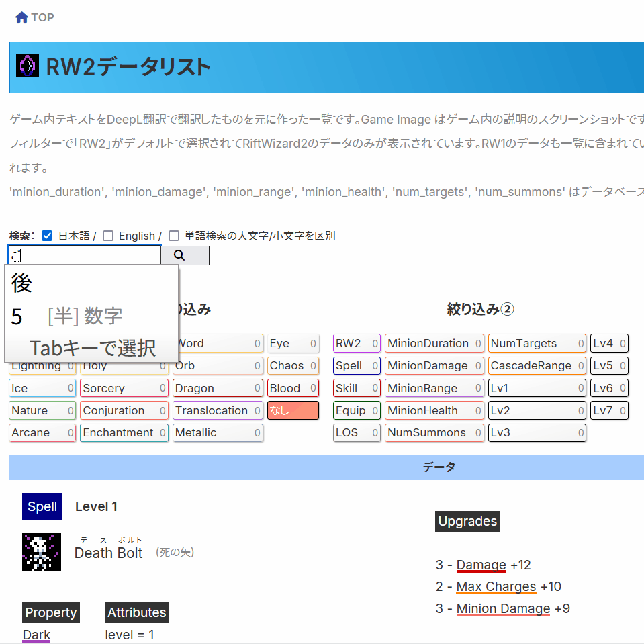Select the Lv3 level filter
This screenshot has height=644, width=644.
[537, 432]
